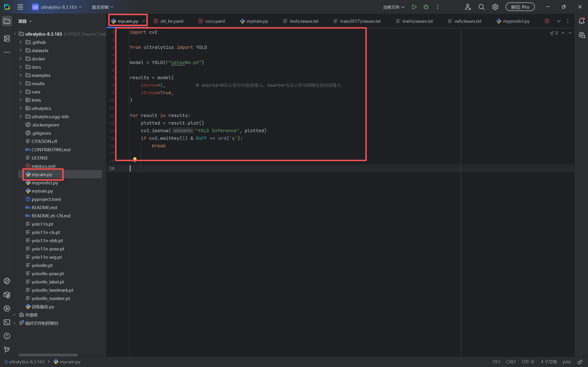Open the 版本控制 dropdown menu
The width and height of the screenshot is (588, 367).
coord(102,7)
